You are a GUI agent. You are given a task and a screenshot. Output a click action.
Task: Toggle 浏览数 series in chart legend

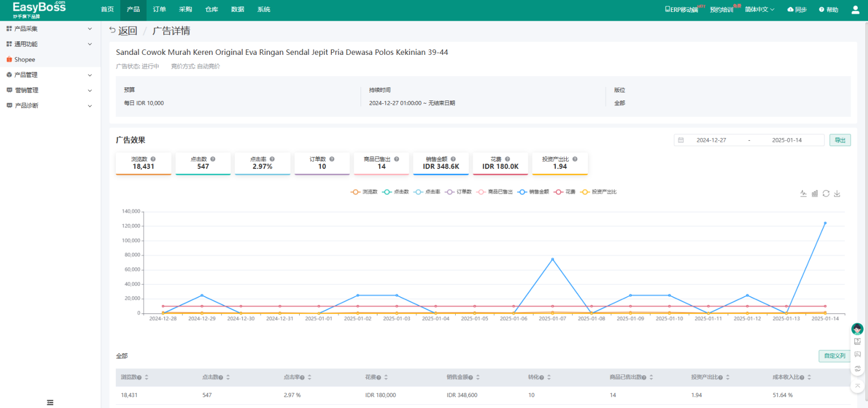pos(364,192)
